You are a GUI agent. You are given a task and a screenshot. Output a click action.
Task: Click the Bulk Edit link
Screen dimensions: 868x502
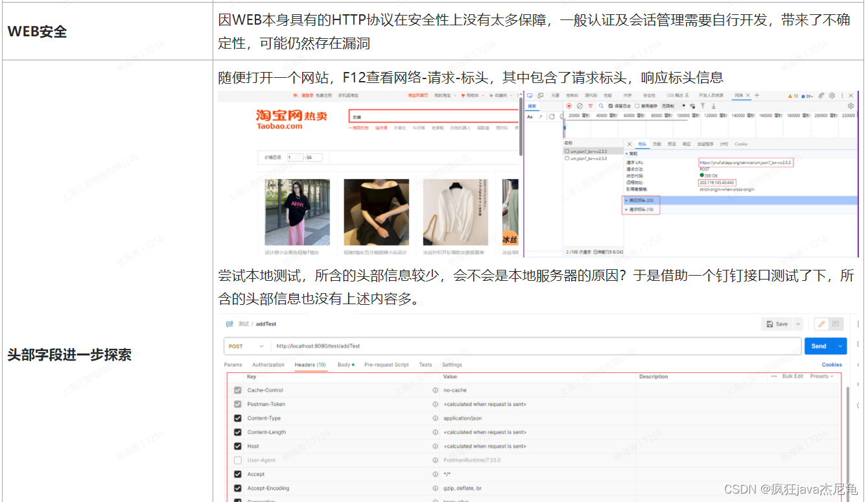793,376
